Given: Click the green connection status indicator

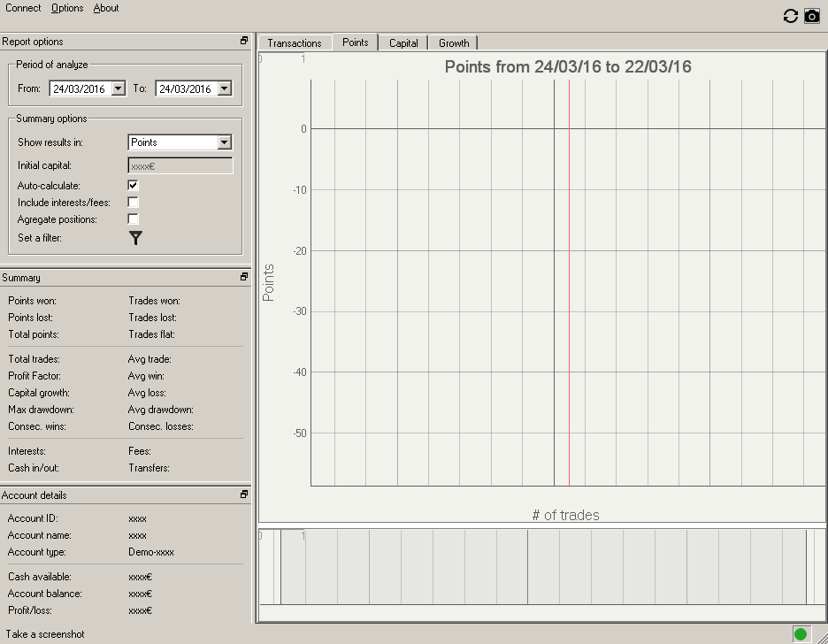Looking at the screenshot, I should 801,633.
